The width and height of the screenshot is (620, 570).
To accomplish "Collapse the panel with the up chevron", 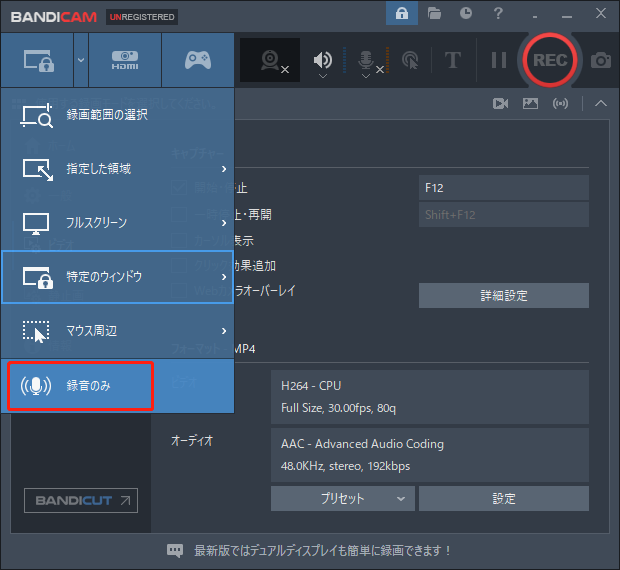I will [601, 104].
